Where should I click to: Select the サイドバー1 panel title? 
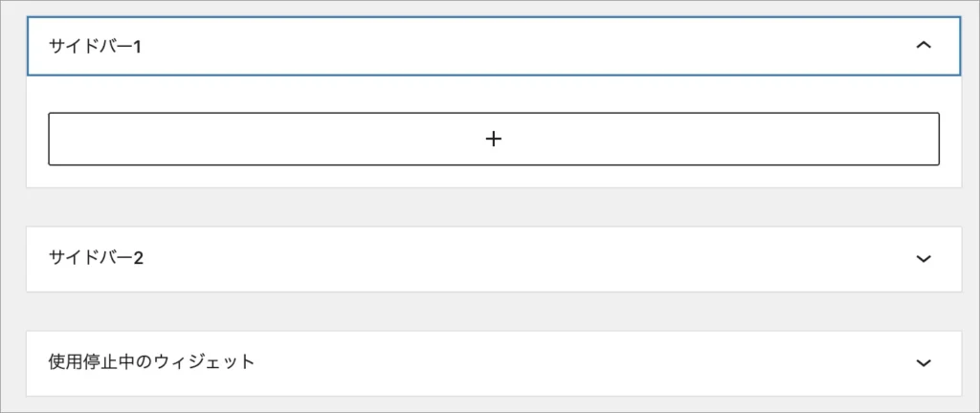coord(95,46)
